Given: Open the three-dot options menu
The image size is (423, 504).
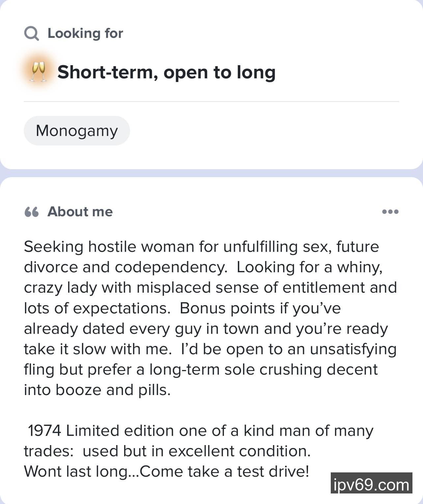Looking at the screenshot, I should (390, 212).
